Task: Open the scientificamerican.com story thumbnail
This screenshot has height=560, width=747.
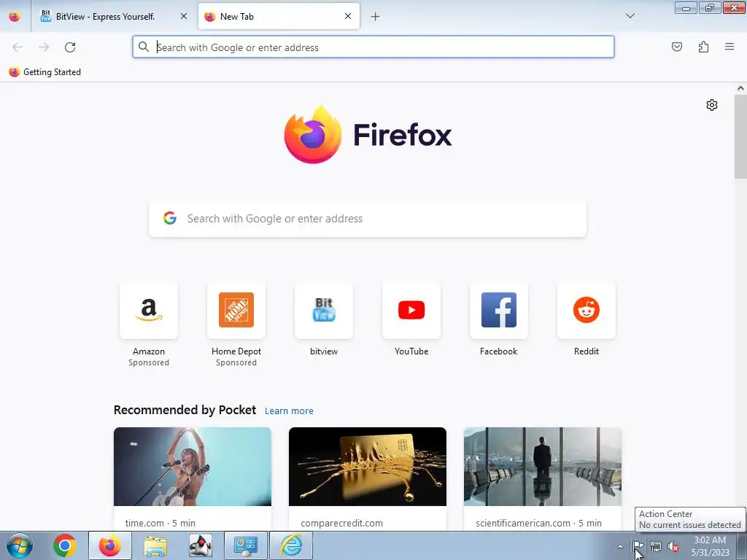Action: 543,467
